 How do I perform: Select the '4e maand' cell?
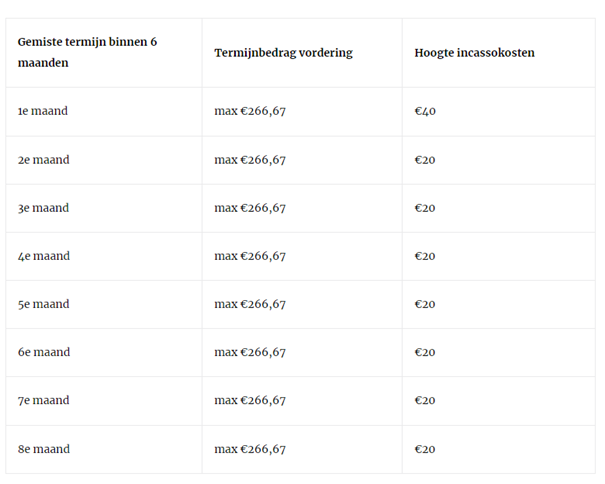pyautogui.click(x=44, y=256)
